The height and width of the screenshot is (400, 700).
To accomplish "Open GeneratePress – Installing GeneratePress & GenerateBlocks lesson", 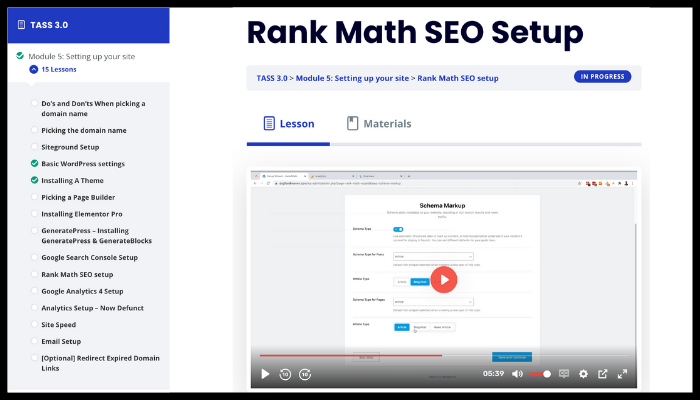I will pyautogui.click(x=96, y=236).
